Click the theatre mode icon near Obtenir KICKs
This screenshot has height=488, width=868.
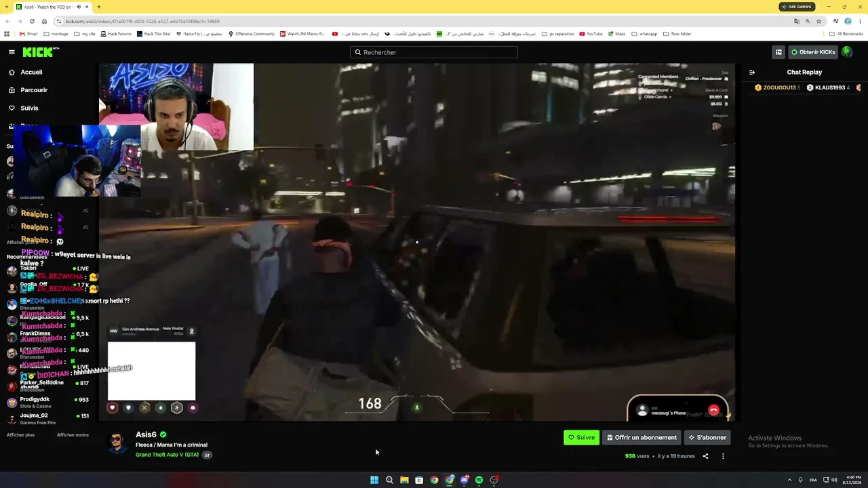778,52
